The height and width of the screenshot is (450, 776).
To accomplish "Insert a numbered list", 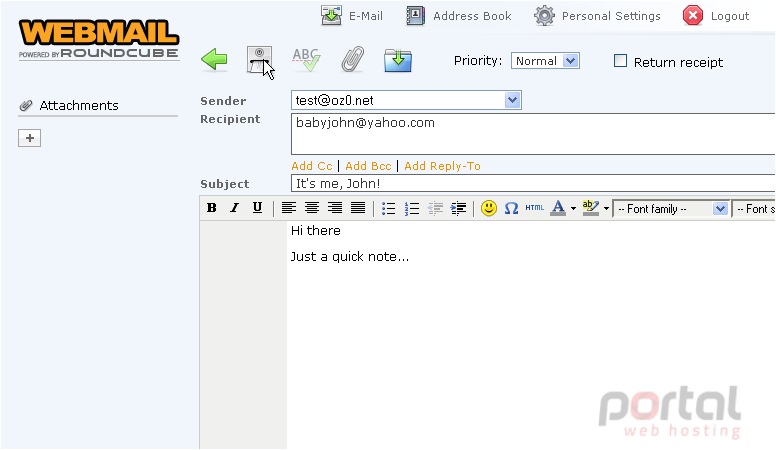I will [412, 208].
